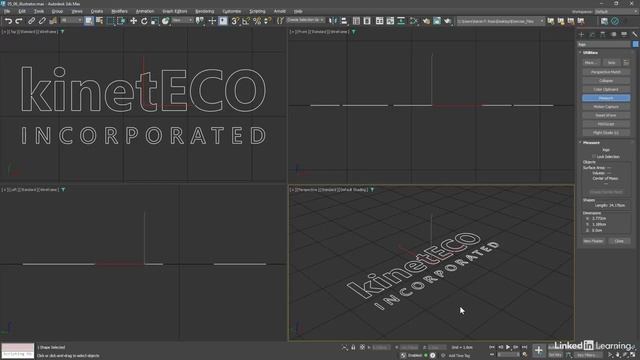Open the project folder path dropdown
This screenshot has height=360, width=640.
pyautogui.click(x=500, y=21)
